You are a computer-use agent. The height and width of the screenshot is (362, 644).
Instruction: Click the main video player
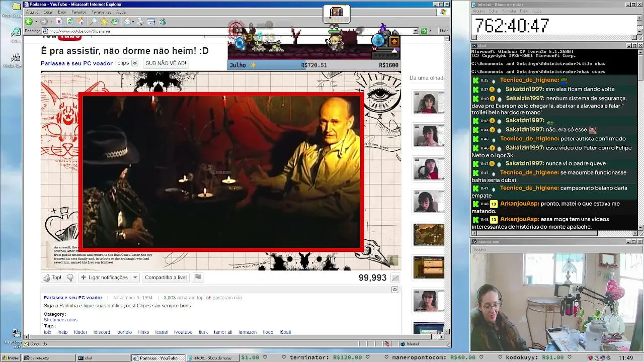click(x=221, y=171)
